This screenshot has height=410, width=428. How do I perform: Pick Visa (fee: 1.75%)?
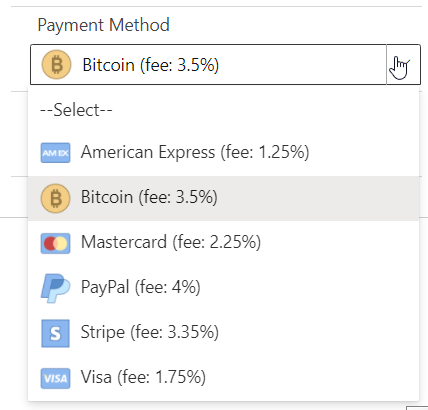[x=223, y=378]
